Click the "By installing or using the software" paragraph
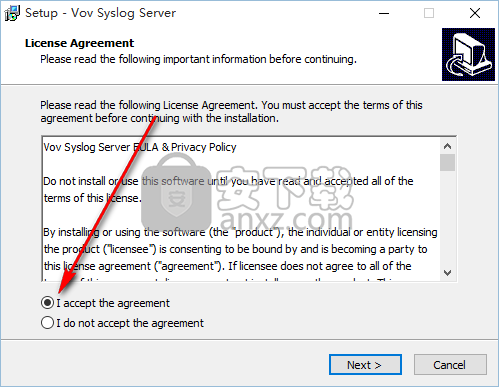 coord(240,249)
